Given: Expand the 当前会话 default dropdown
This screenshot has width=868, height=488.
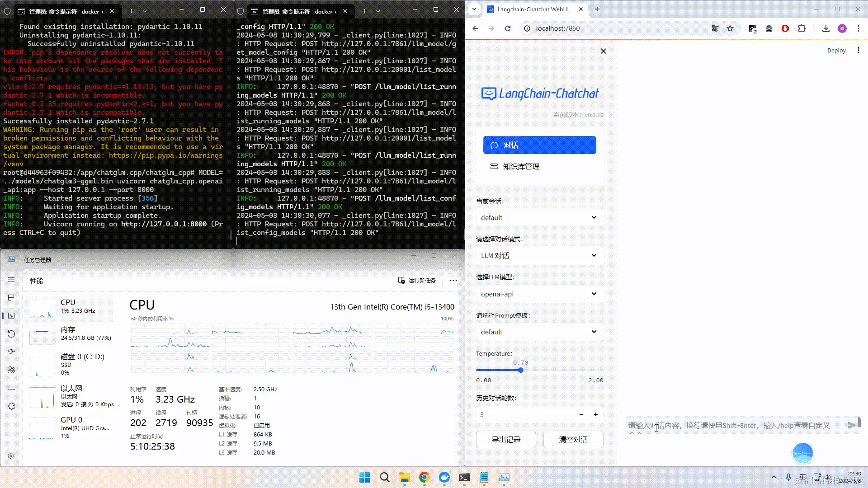Looking at the screenshot, I should tap(539, 218).
